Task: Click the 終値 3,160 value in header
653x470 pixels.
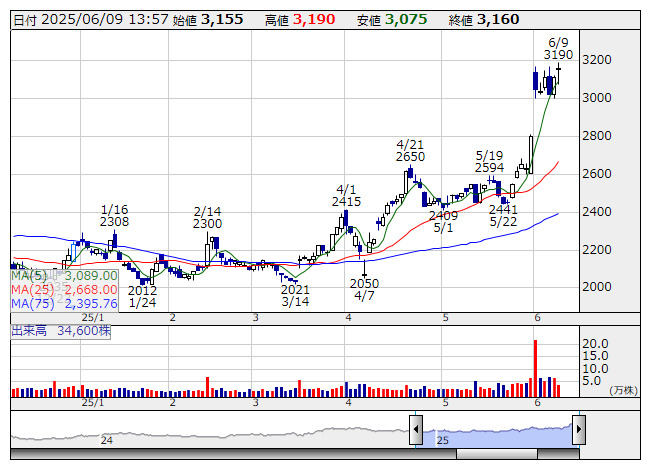Action: [498, 20]
